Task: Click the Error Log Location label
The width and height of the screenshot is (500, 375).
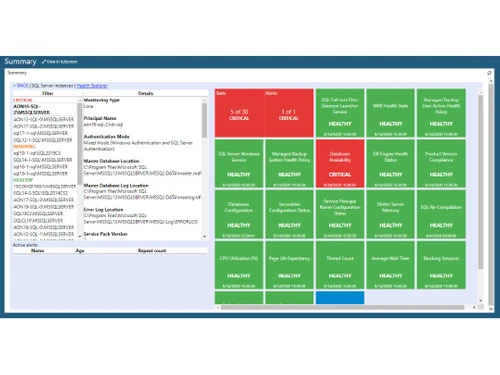Action: point(103,210)
